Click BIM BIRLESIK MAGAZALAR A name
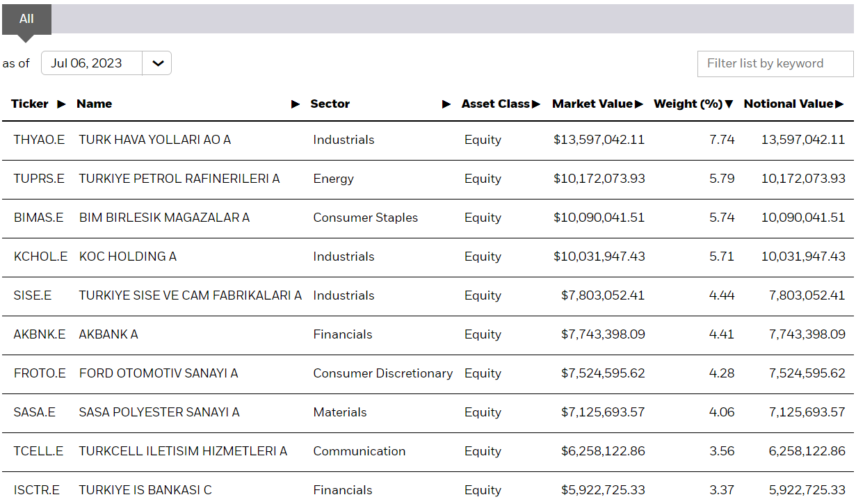This screenshot has width=856, height=504. [164, 218]
